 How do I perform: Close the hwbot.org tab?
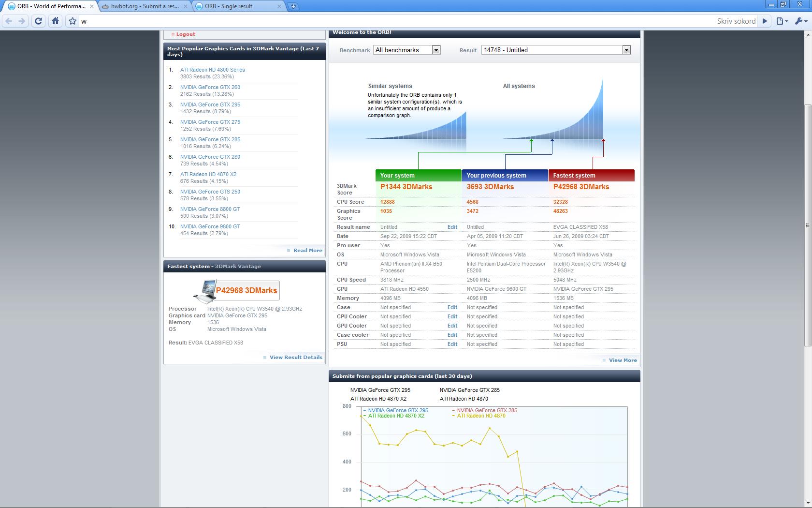[x=186, y=6]
